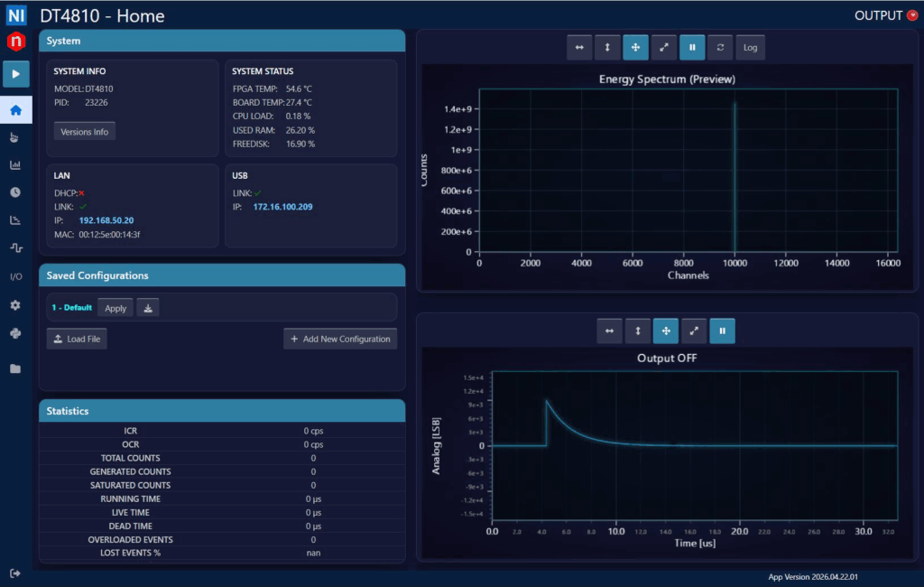
Task: Toggle vertical zoom on the Output waveform chart
Action: [x=638, y=331]
